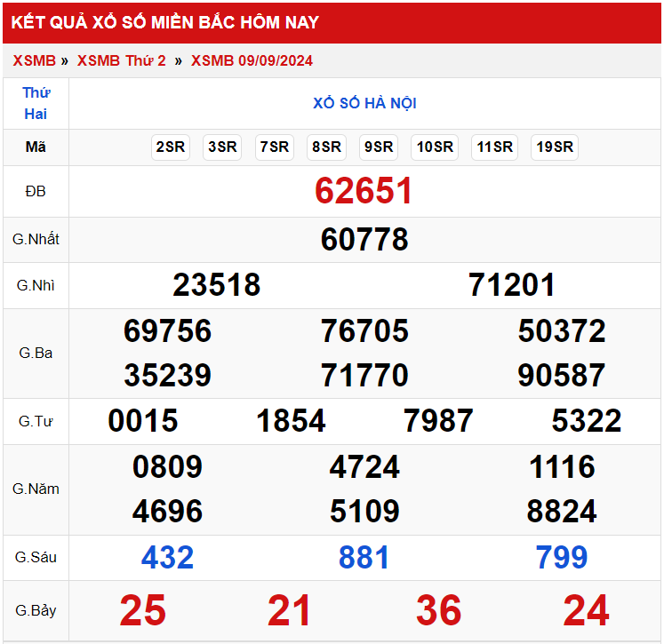Choose the 8SR code badge
Viewport: 664px width, 644px height.
[326, 147]
